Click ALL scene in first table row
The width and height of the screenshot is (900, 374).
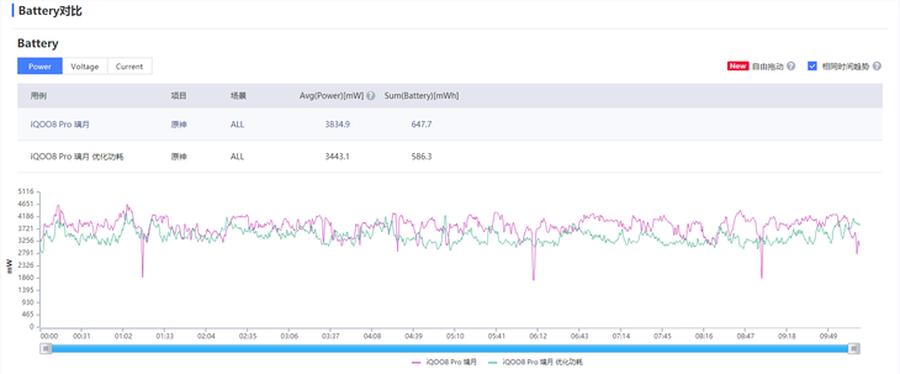coord(237,124)
